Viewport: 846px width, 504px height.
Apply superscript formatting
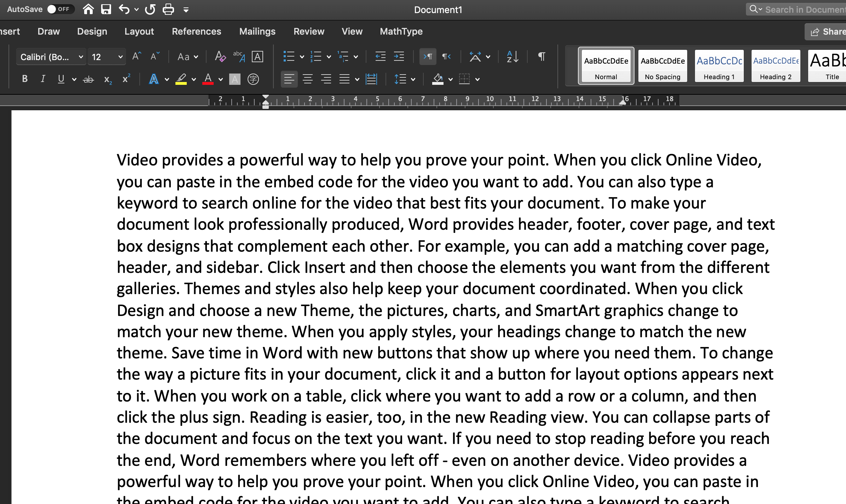(x=126, y=78)
